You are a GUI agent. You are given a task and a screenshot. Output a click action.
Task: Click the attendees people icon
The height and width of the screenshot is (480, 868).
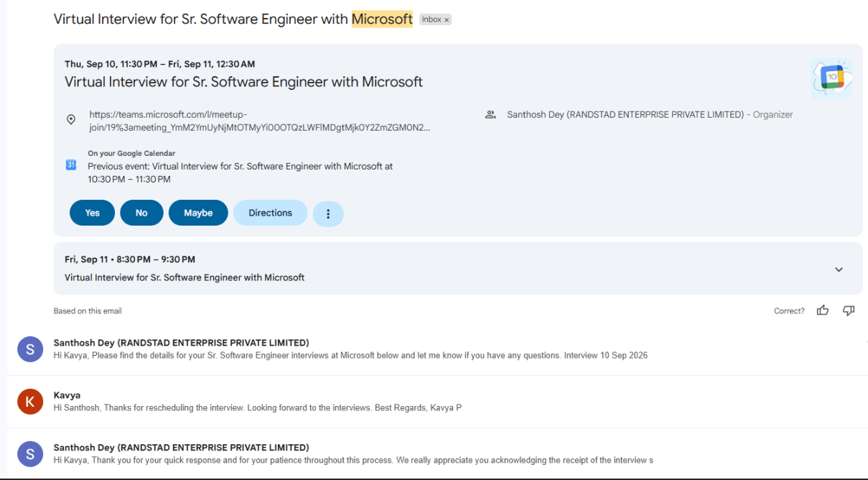click(x=490, y=114)
